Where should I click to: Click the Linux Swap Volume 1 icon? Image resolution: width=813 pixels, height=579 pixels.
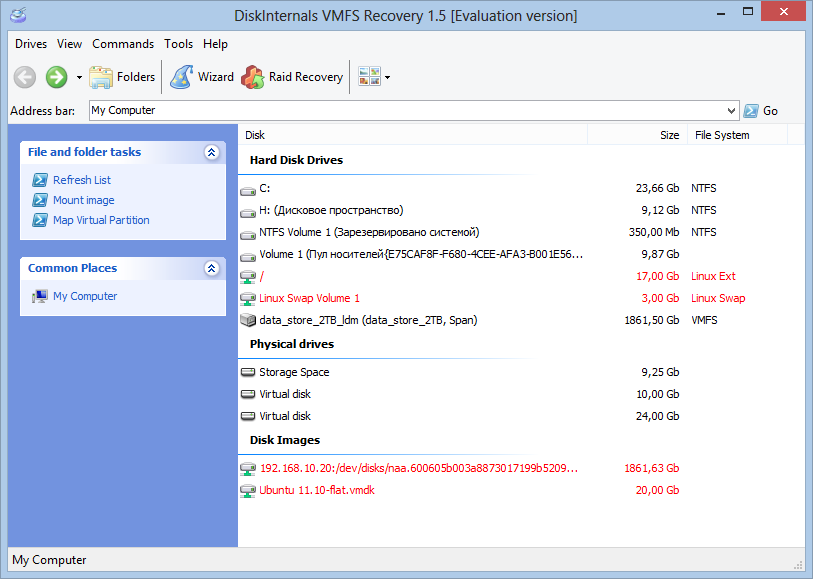click(248, 299)
